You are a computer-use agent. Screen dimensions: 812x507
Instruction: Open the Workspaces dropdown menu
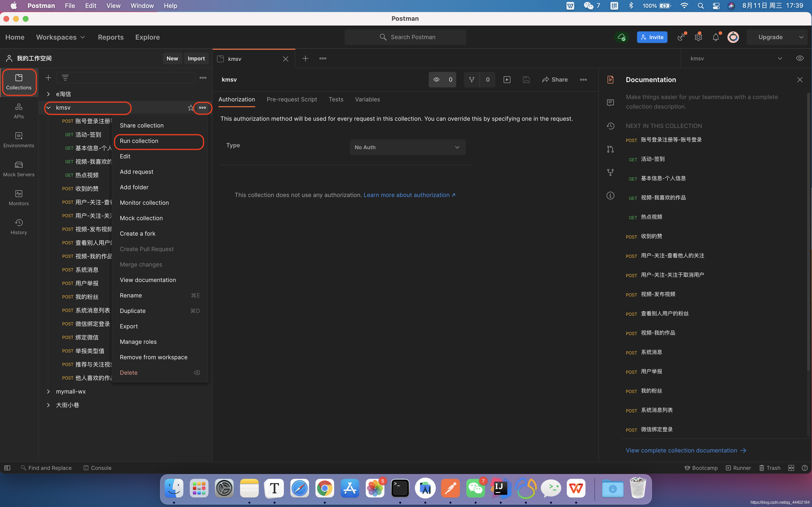(60, 37)
